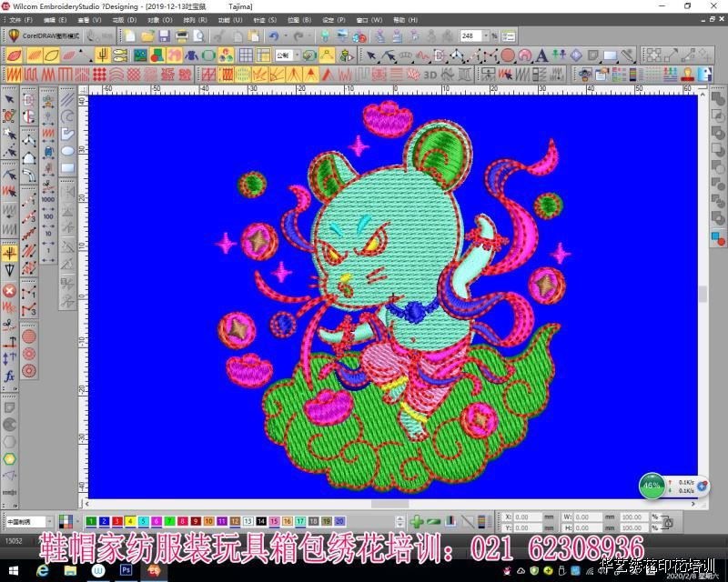Select the ellipse shape tool
This screenshot has height=582, width=728.
point(68,151)
